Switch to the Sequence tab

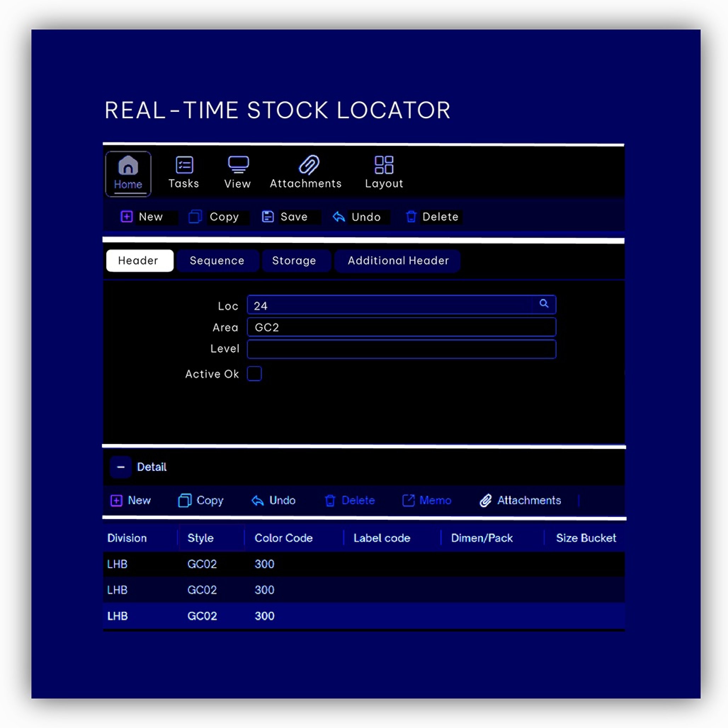coord(217,260)
